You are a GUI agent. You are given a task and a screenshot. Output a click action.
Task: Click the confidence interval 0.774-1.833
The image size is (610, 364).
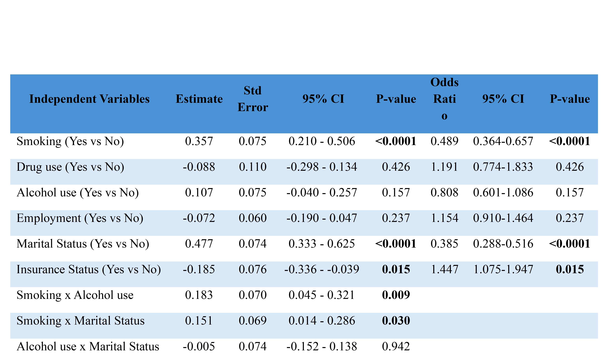click(x=503, y=167)
